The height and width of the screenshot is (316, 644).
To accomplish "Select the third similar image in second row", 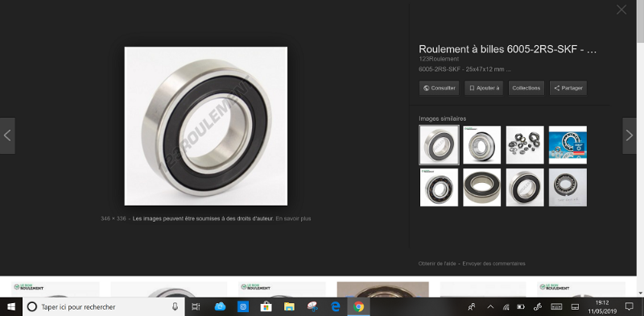I will 525,187.
